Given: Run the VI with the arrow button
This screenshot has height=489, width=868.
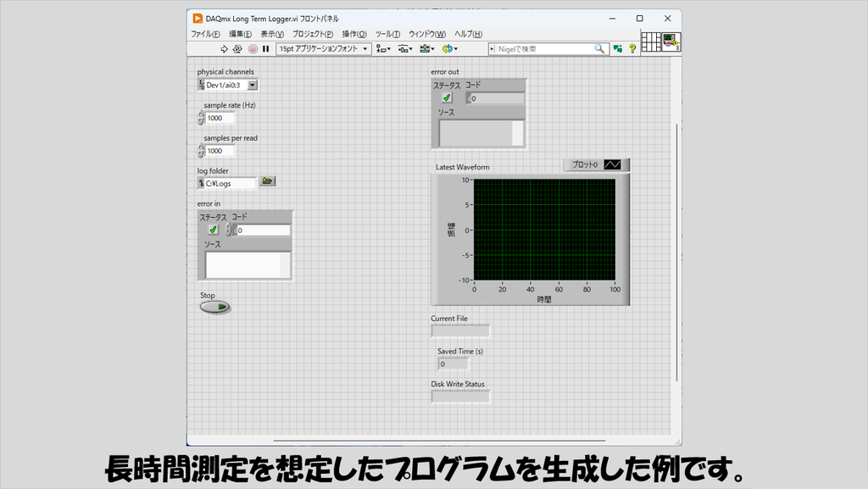Looking at the screenshot, I should (224, 48).
